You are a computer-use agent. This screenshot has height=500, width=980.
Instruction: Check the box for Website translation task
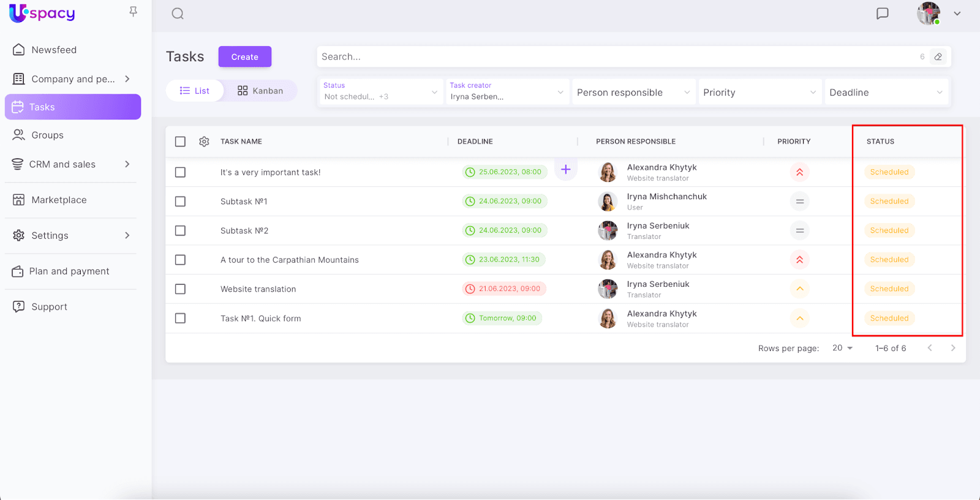click(180, 289)
